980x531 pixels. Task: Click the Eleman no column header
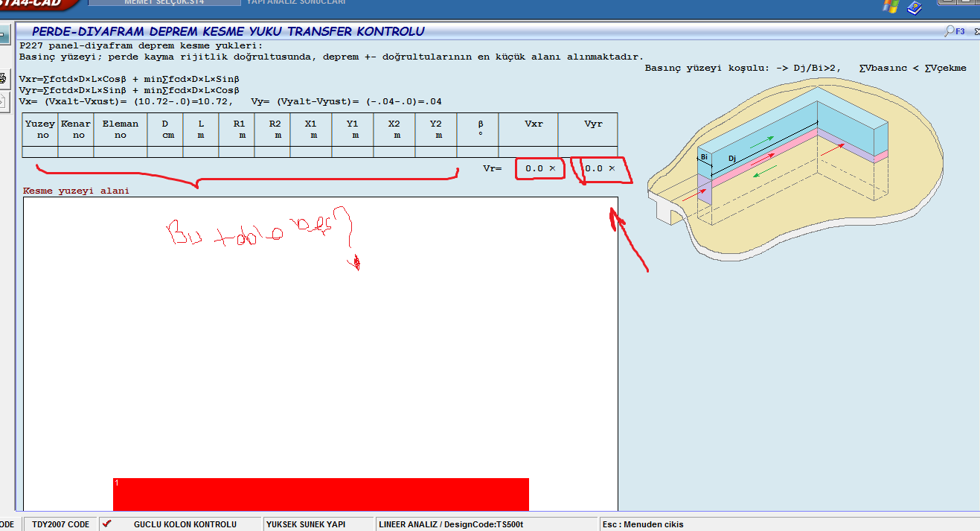(121, 130)
